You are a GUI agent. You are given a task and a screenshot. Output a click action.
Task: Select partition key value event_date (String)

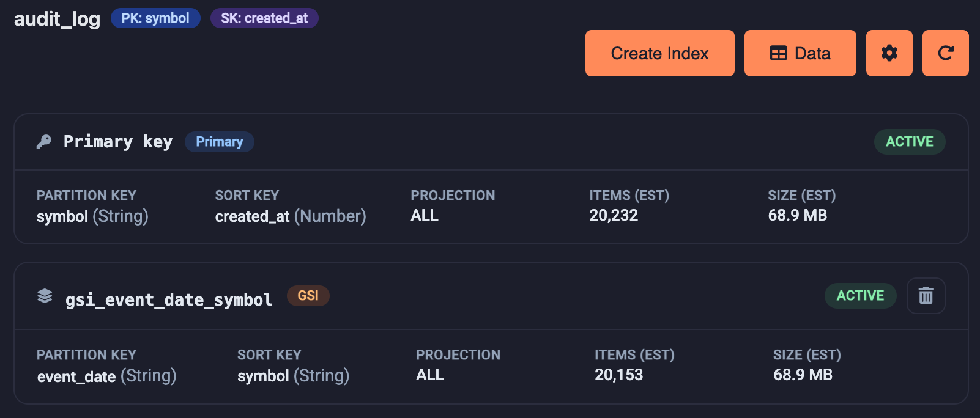107,376
